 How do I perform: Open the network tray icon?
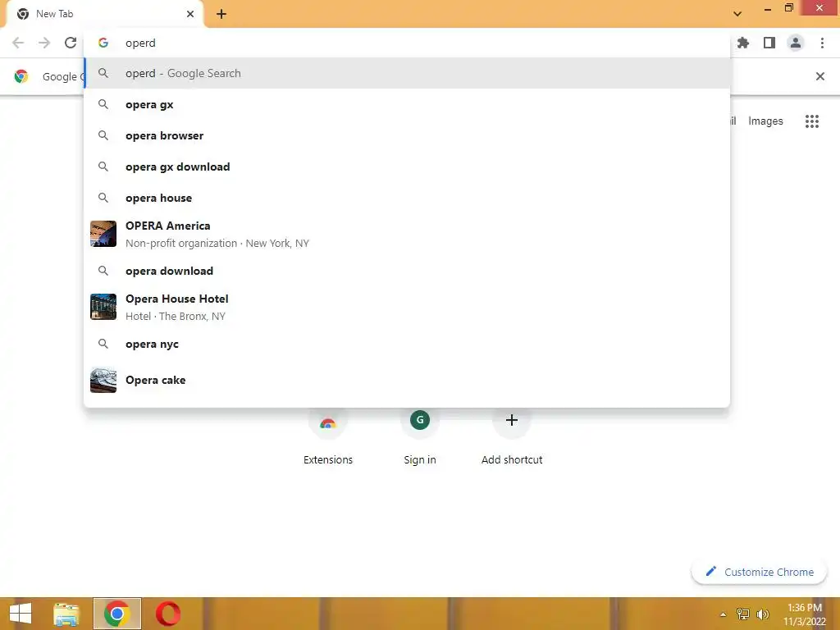pos(743,614)
